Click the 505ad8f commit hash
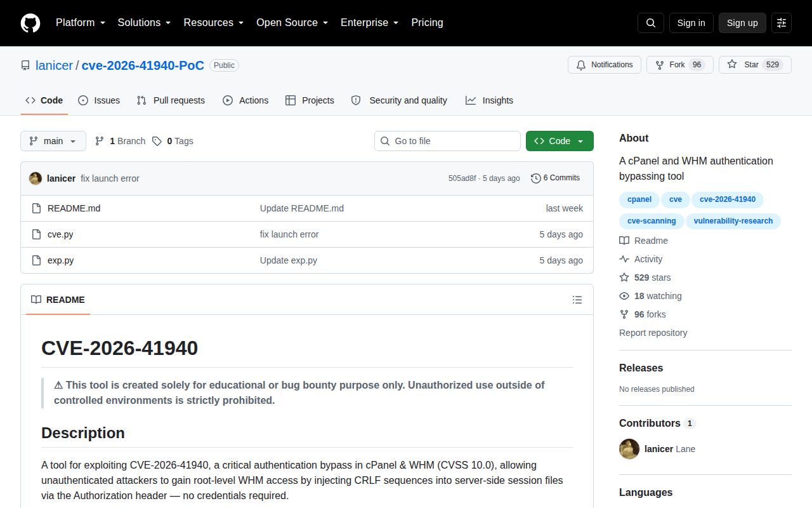This screenshot has width=812, height=508. (462, 178)
